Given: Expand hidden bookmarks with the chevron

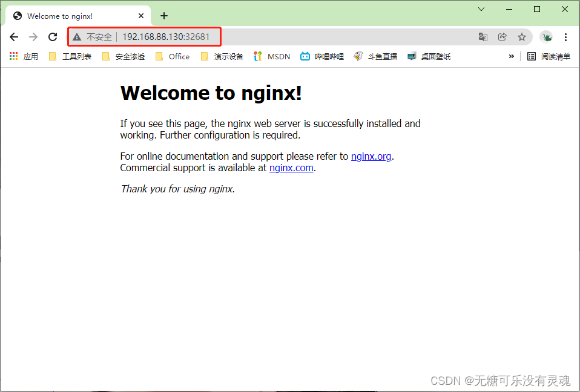Looking at the screenshot, I should click(x=511, y=56).
